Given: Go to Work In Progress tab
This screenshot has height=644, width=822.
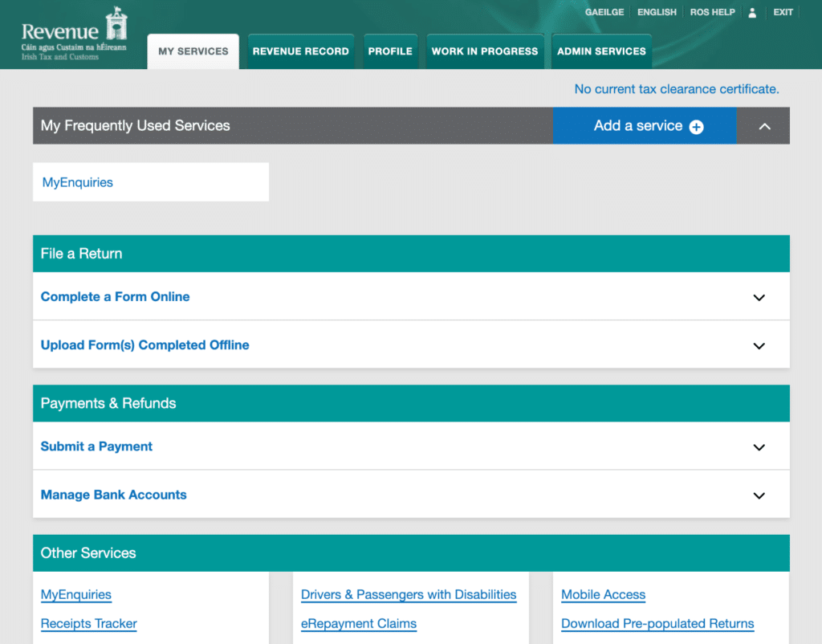Looking at the screenshot, I should (x=485, y=51).
